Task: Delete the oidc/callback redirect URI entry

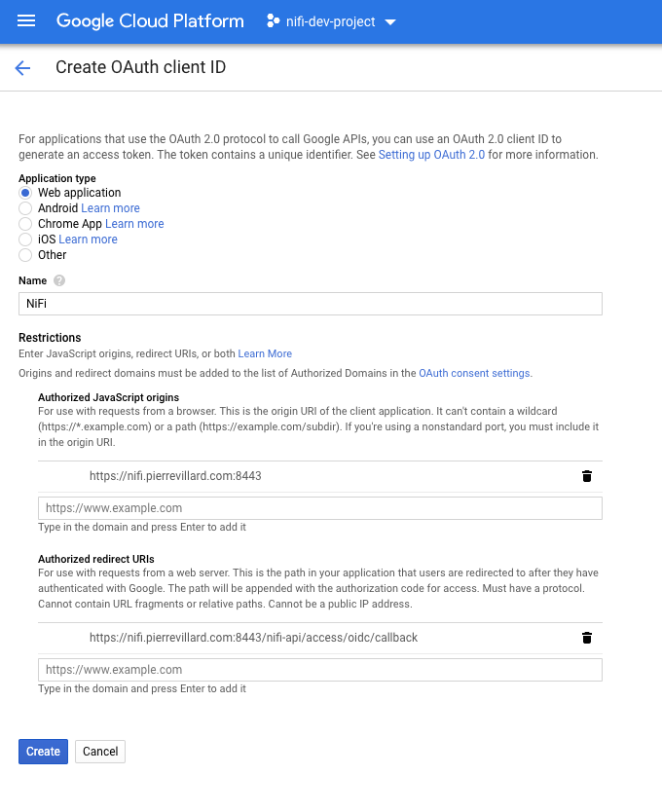Action: click(x=586, y=638)
